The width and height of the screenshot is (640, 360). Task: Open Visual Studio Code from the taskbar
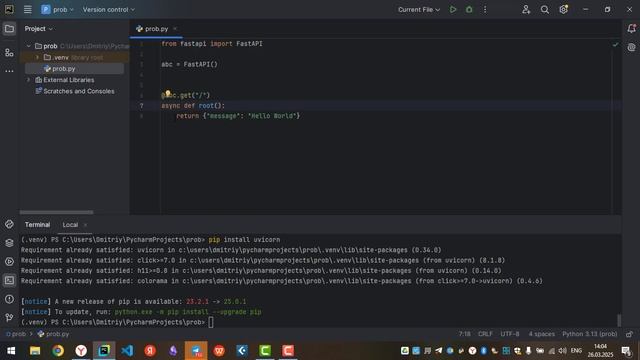127,351
